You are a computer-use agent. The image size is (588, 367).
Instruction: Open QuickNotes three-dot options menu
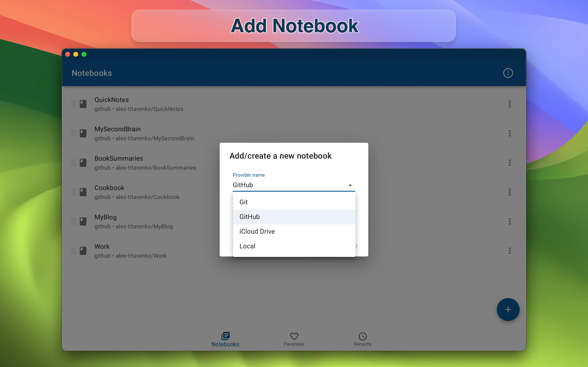click(x=510, y=104)
